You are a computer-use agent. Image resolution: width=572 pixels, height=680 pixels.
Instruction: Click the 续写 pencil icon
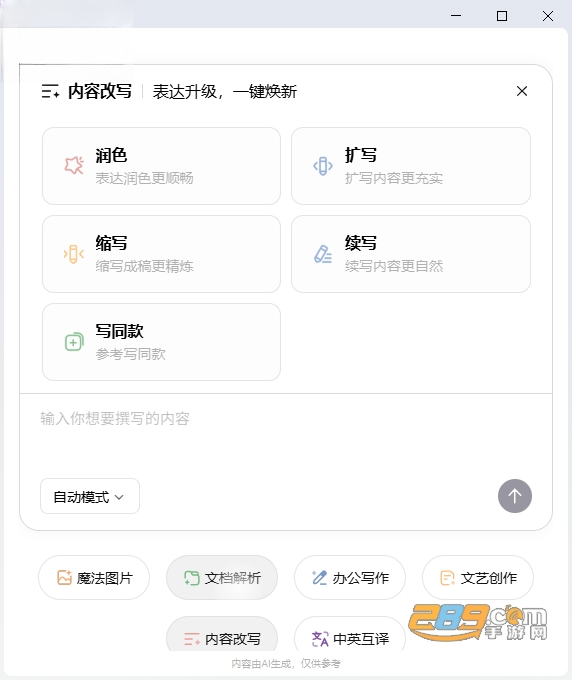(323, 254)
